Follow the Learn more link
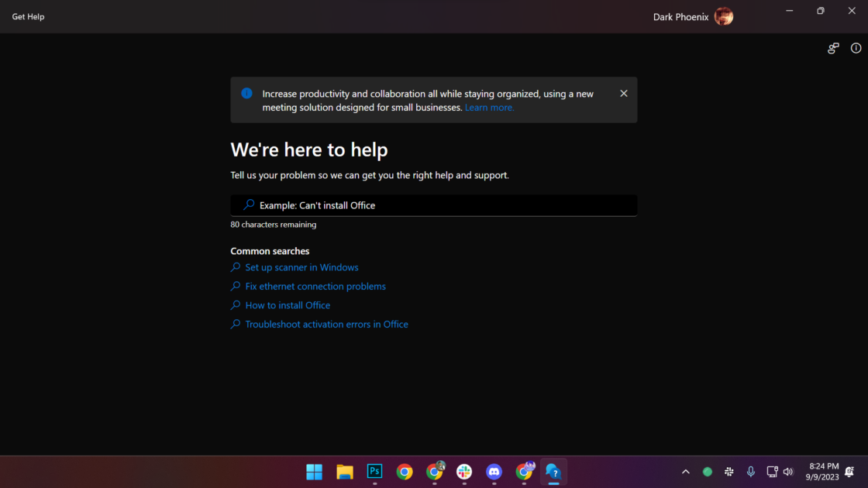868x488 pixels. [x=489, y=108]
